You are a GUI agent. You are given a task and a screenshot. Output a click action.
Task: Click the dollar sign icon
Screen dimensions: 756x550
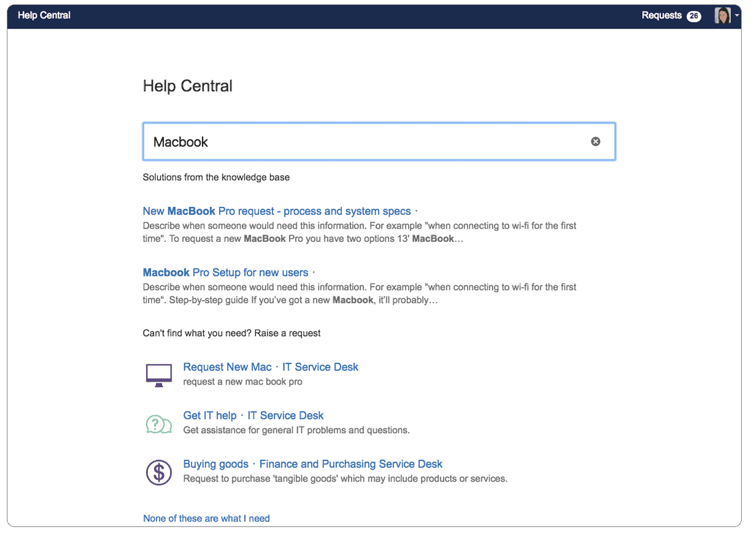[x=158, y=472]
